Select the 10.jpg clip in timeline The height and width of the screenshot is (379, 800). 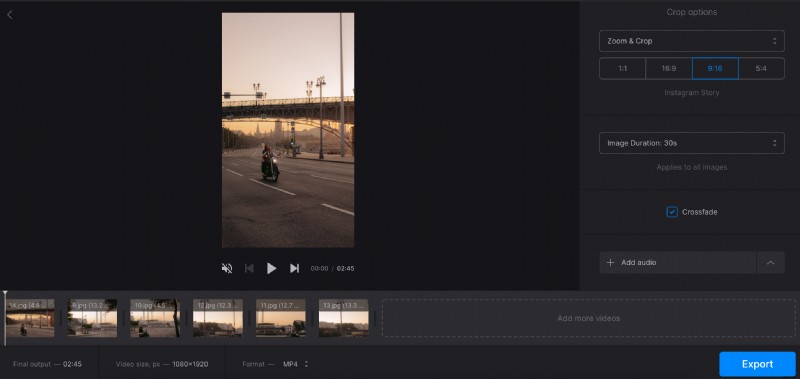(155, 318)
